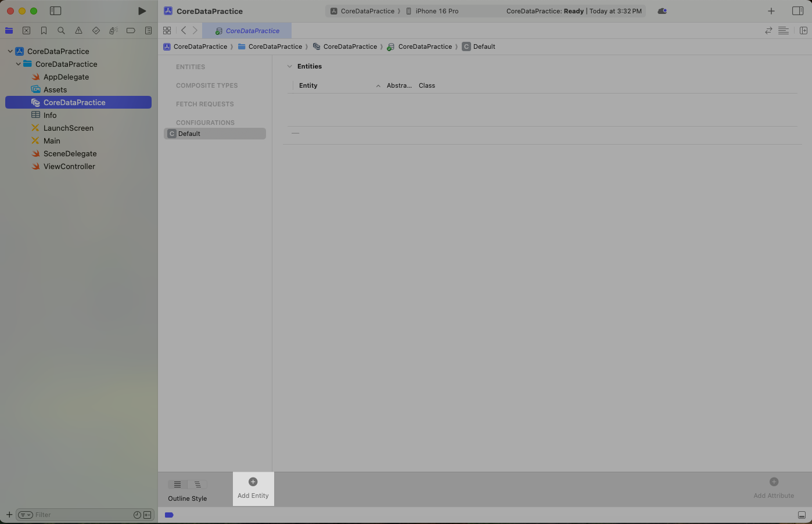Click the COMPOSITE TYPES section header
This screenshot has width=812, height=524.
click(207, 85)
